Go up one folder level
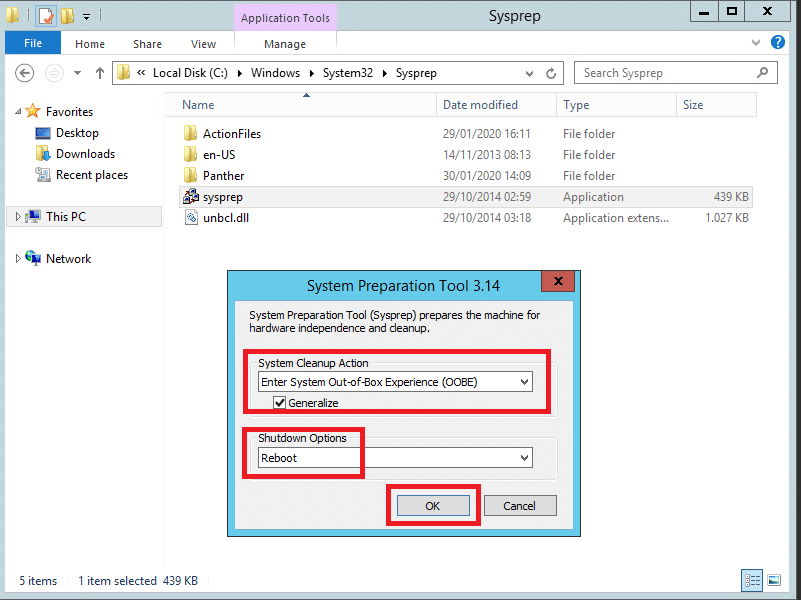Viewport: 801px width, 600px height. click(x=100, y=73)
